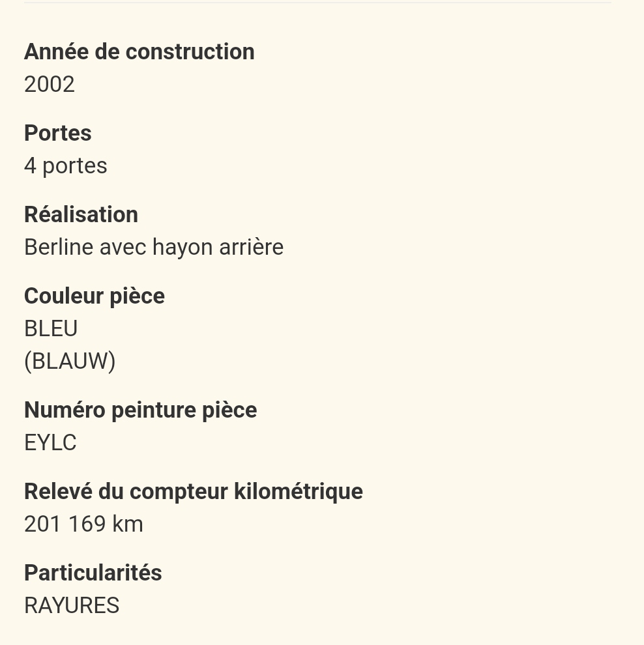This screenshot has height=645, width=644.
Task: Select the paint code EYLC
Action: [50, 442]
